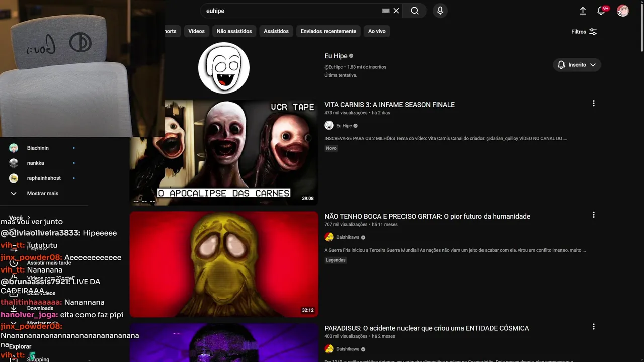
Task: Open the more options for PARADISUS video
Action: pos(593,327)
